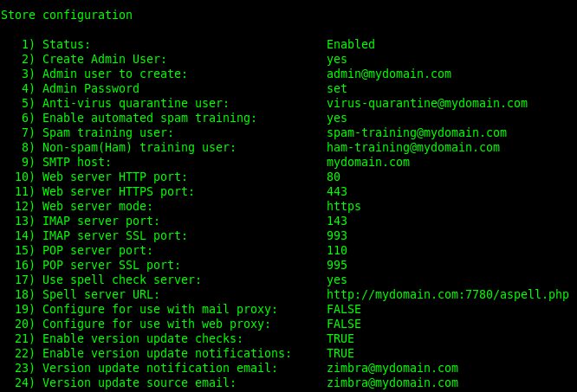Open the aspell.php spell server URL

click(448, 294)
